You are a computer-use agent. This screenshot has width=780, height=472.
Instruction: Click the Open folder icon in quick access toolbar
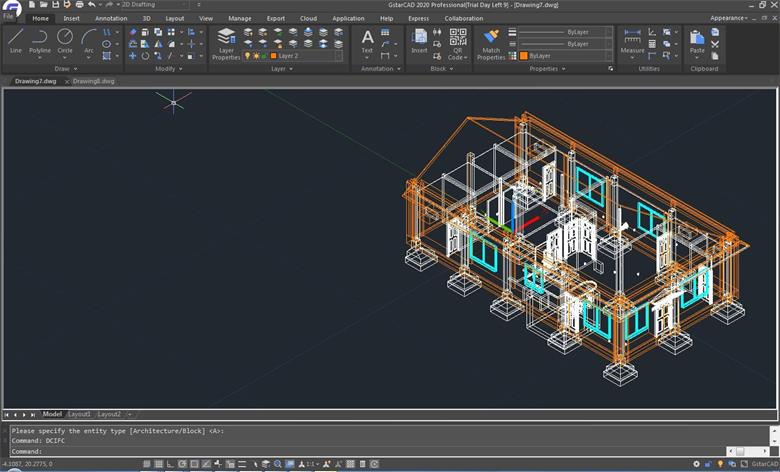pyautogui.click(x=43, y=4)
